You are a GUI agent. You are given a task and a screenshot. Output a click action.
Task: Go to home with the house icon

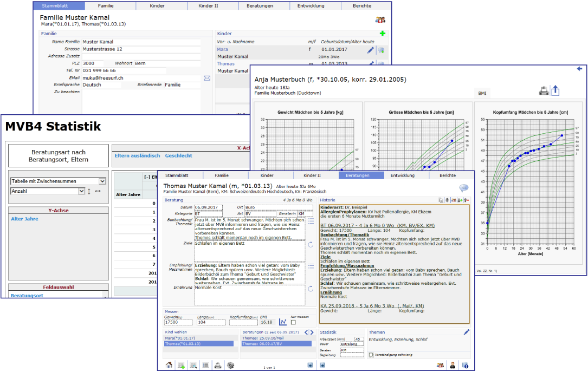click(169, 365)
